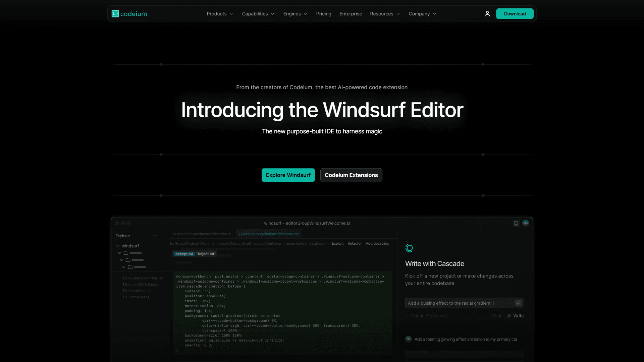Expand the Capabilities dropdown menu

[x=258, y=13]
